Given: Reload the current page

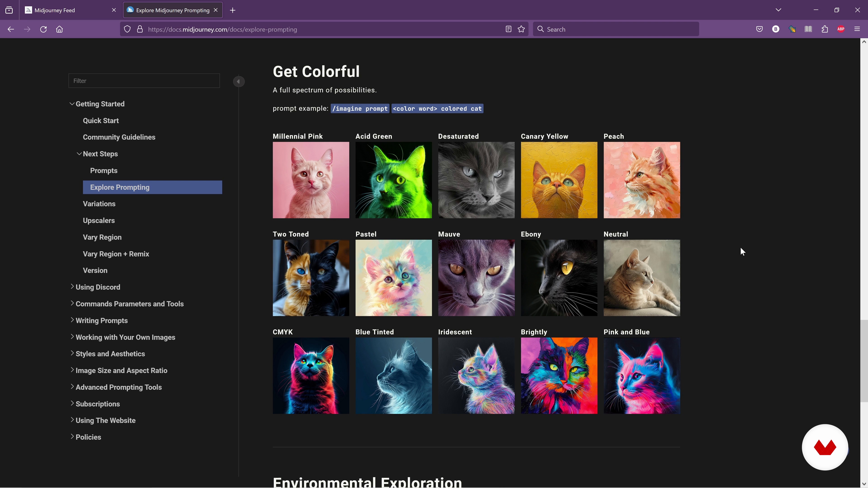Looking at the screenshot, I should click(x=43, y=29).
